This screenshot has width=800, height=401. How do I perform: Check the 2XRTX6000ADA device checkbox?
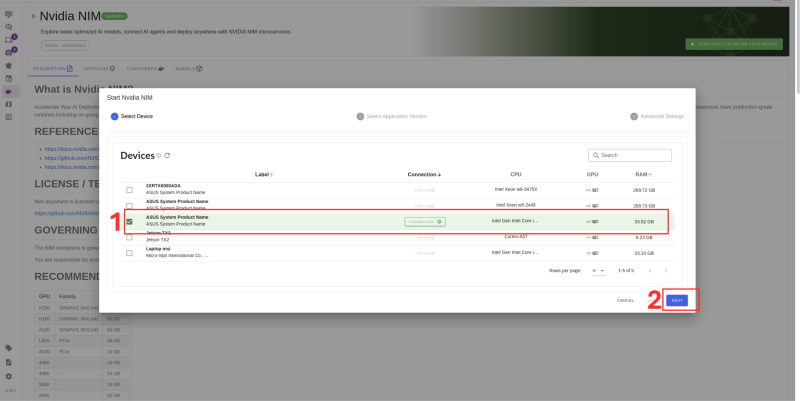tap(129, 190)
